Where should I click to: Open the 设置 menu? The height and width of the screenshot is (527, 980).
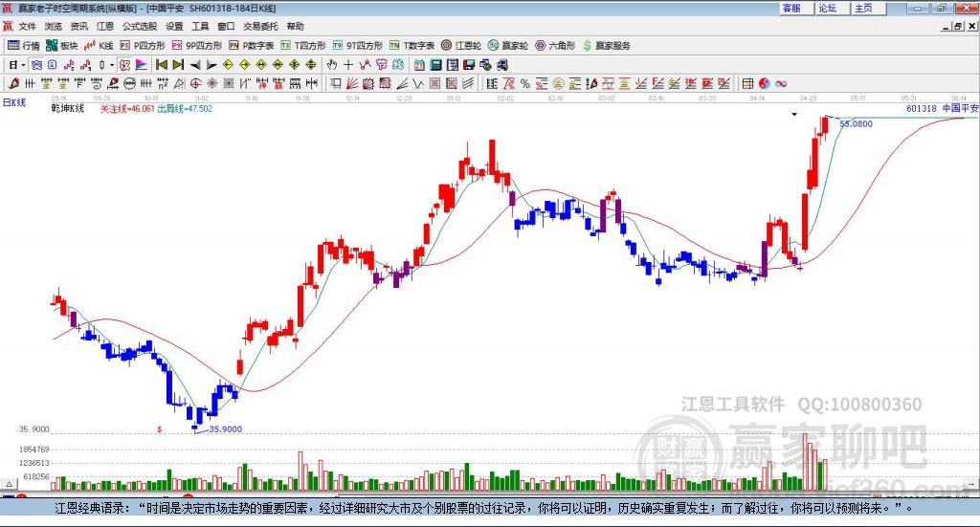click(174, 26)
